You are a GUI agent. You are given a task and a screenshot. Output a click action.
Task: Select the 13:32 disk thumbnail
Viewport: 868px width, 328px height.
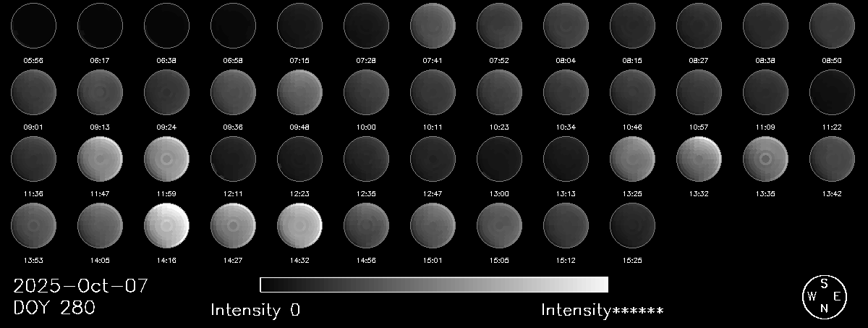pyautogui.click(x=699, y=159)
